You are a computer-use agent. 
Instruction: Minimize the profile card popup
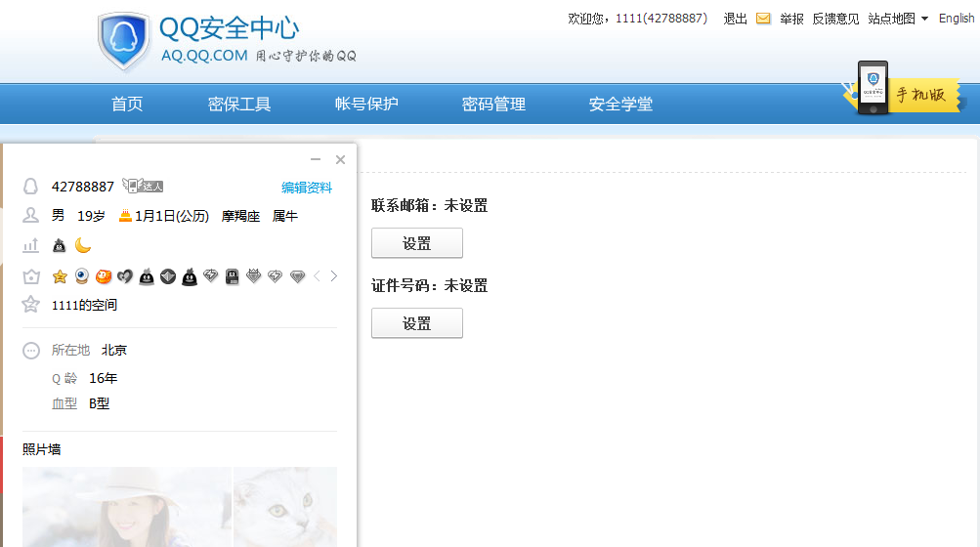[316, 159]
